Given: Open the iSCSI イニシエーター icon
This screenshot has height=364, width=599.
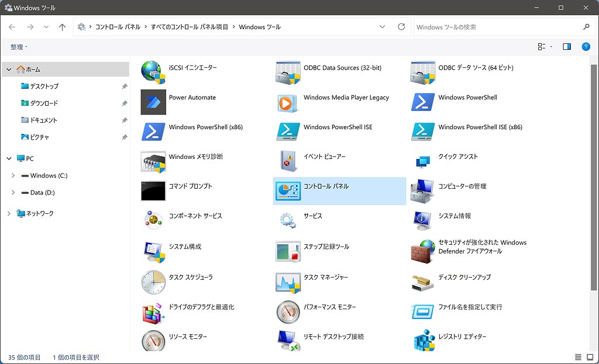Looking at the screenshot, I should 153,72.
